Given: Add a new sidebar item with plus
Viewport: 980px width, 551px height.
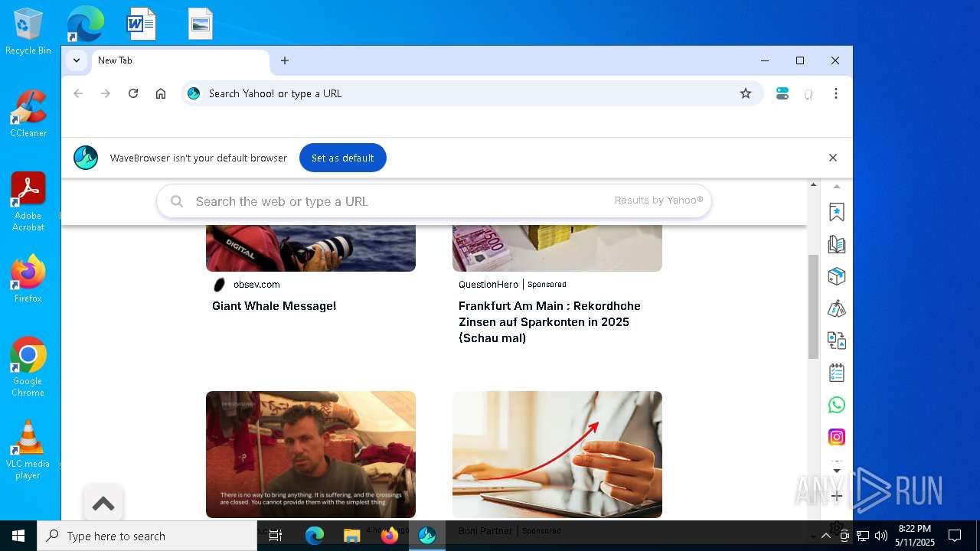Looking at the screenshot, I should tap(837, 496).
